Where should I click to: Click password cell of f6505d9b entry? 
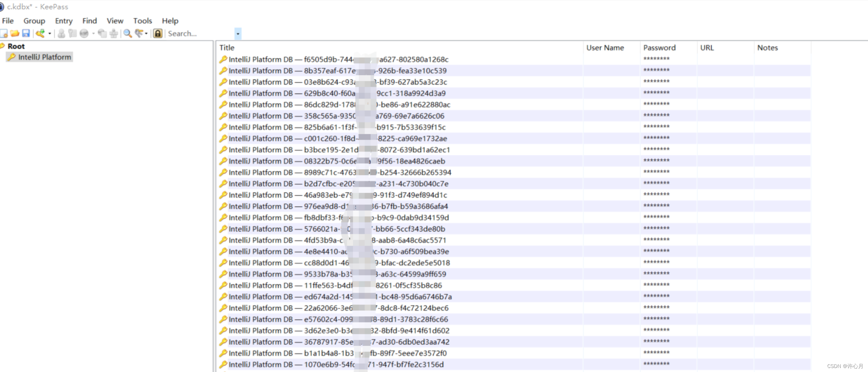(x=669, y=59)
